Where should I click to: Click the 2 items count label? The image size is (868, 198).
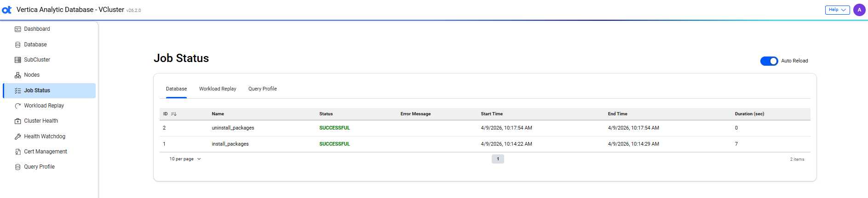(x=797, y=159)
